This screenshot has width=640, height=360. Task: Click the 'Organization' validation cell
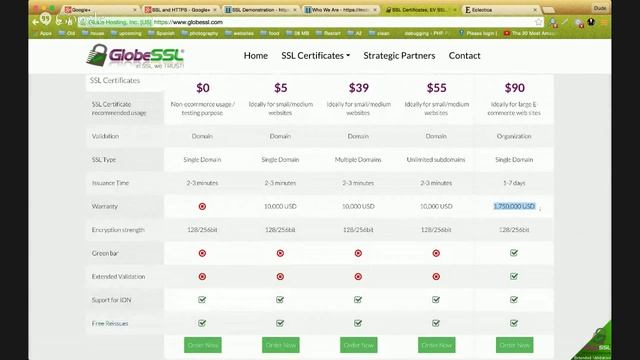click(514, 136)
